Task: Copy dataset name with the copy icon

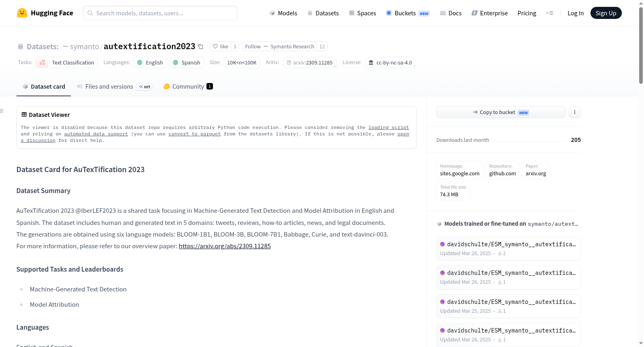Action: tap(200, 46)
